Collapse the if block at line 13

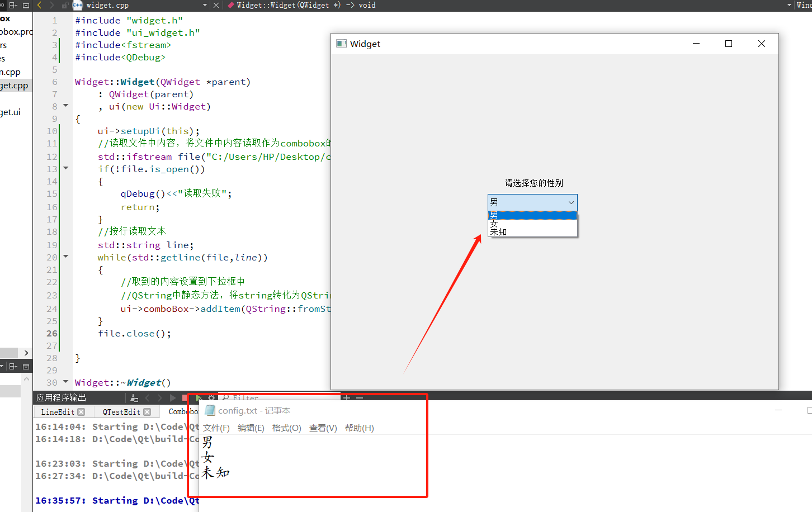click(x=65, y=168)
